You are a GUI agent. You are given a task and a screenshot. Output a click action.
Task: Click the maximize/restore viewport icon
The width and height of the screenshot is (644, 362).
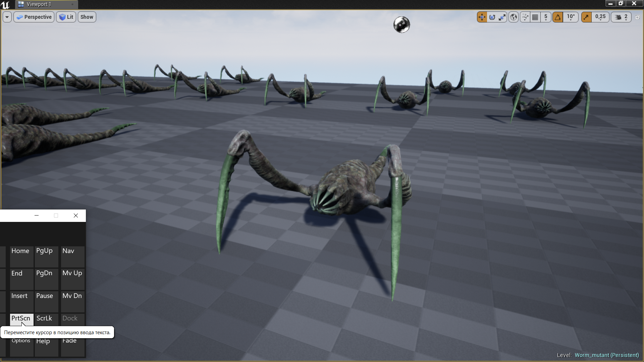coord(638,17)
